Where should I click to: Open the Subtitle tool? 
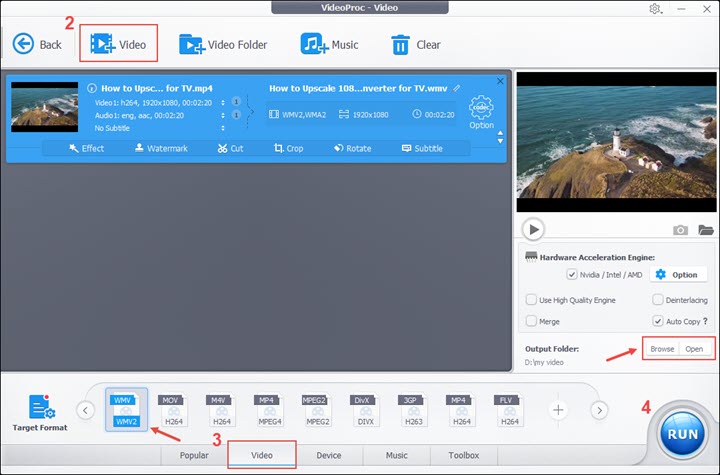[x=422, y=148]
